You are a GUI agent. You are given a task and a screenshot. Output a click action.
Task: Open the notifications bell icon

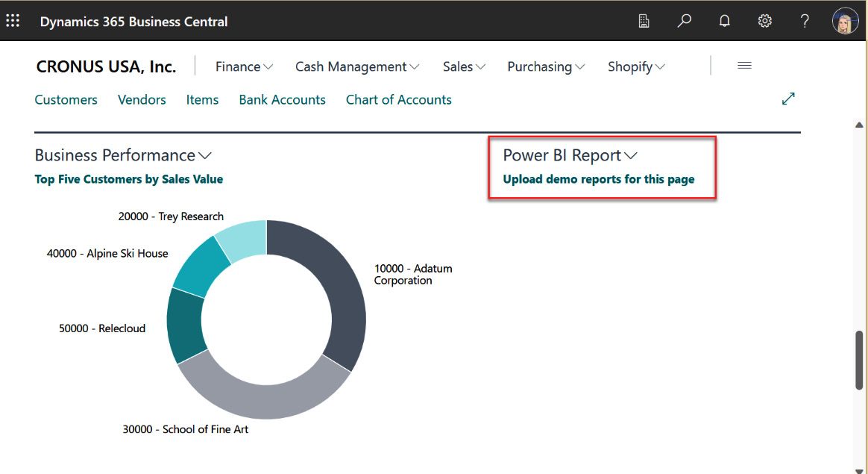pos(724,21)
